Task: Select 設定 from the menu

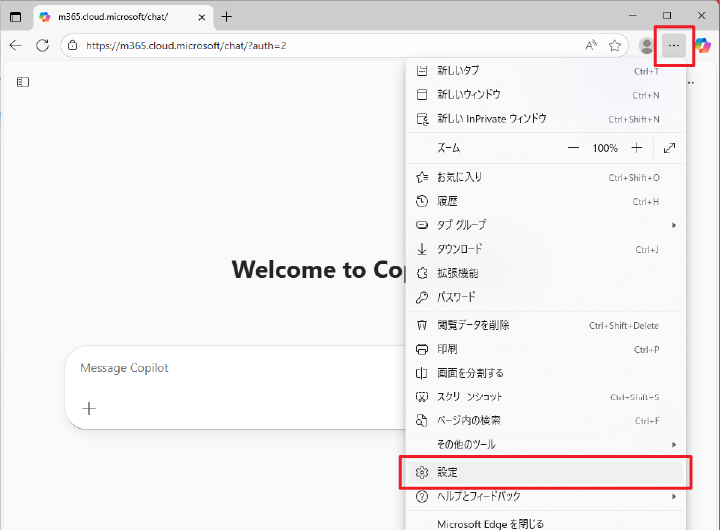Action: [545, 472]
